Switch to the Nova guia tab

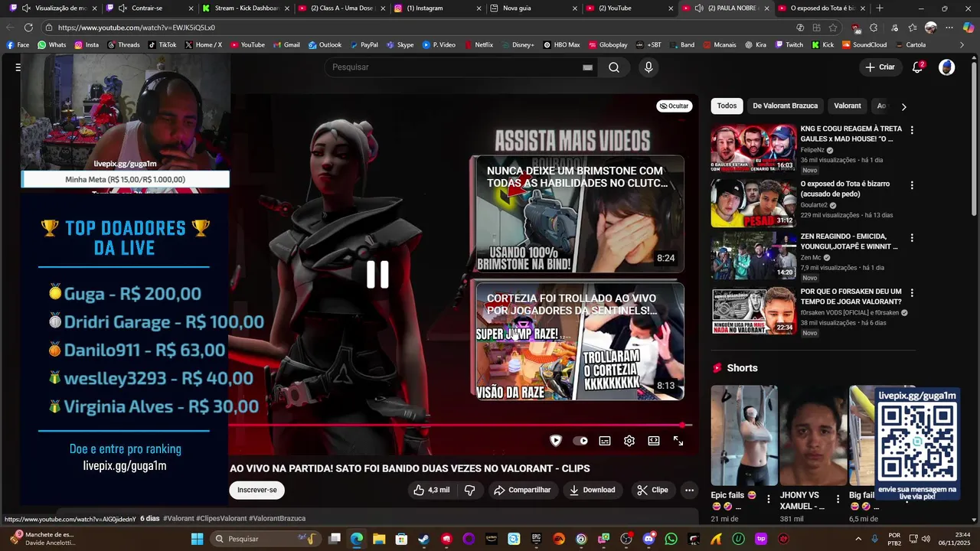click(532, 8)
